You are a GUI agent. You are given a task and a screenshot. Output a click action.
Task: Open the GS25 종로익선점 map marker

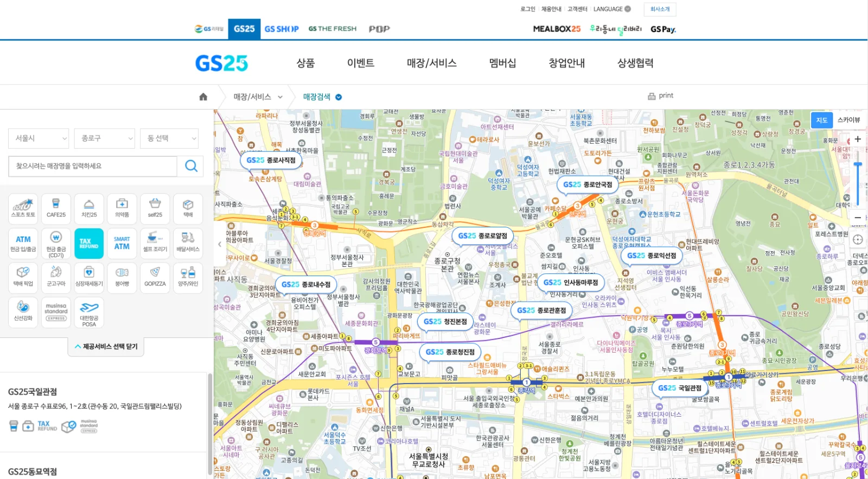pyautogui.click(x=652, y=256)
